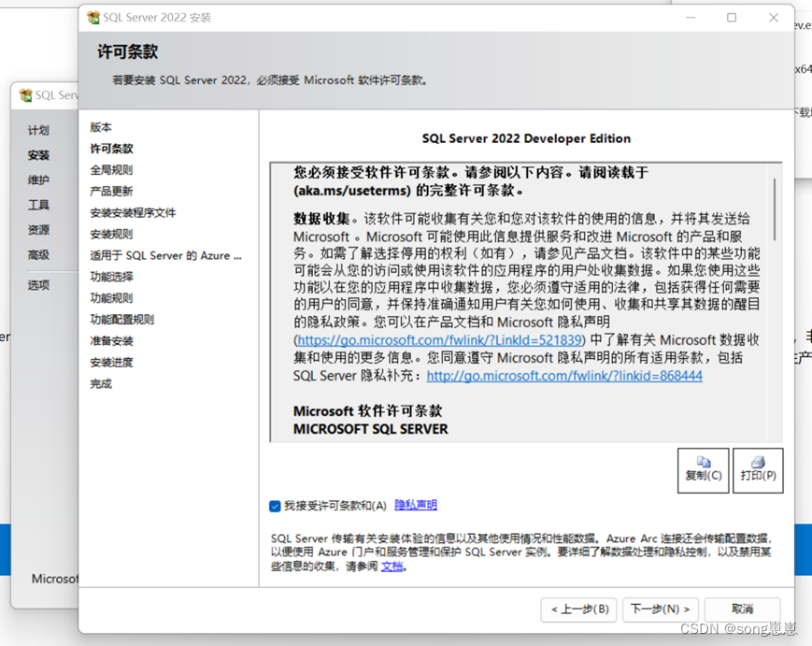Click the SQL Server setup title bar icon
The width and height of the screenshot is (812, 646).
click(93, 18)
